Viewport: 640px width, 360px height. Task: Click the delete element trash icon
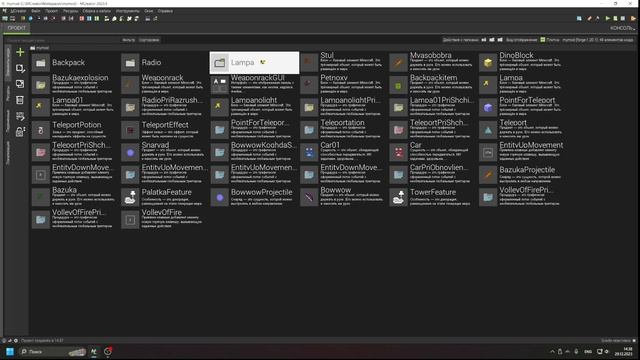tap(20, 100)
